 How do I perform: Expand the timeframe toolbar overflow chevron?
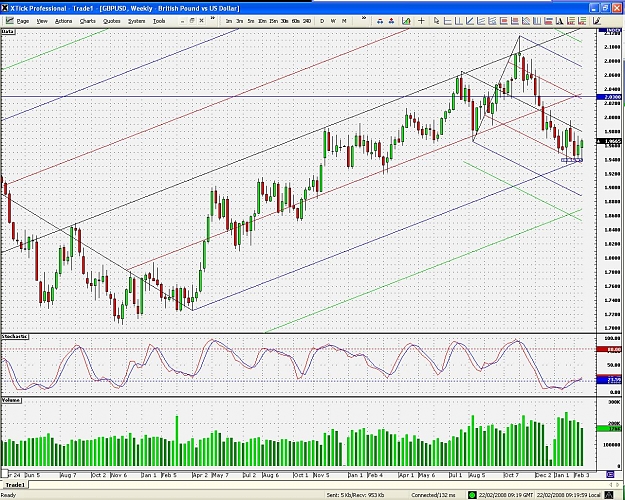[x=364, y=18]
